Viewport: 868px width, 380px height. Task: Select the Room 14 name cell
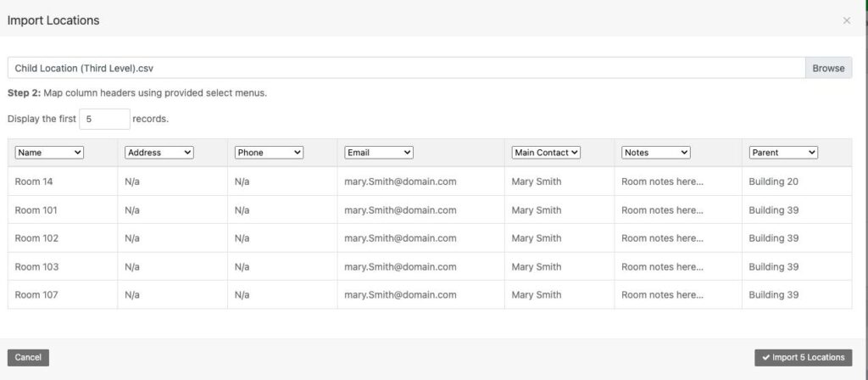pos(34,182)
